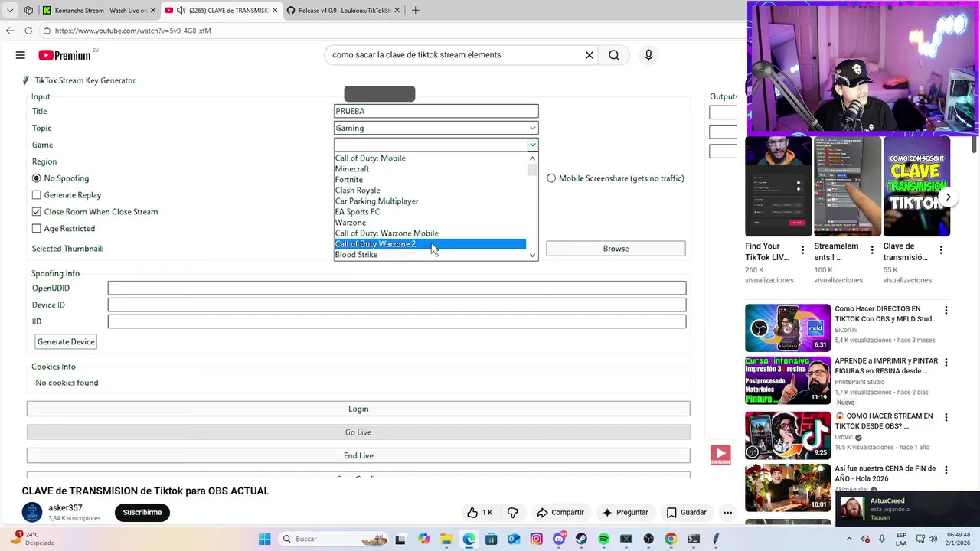
Task: Activate voice search microphone
Action: (x=648, y=55)
